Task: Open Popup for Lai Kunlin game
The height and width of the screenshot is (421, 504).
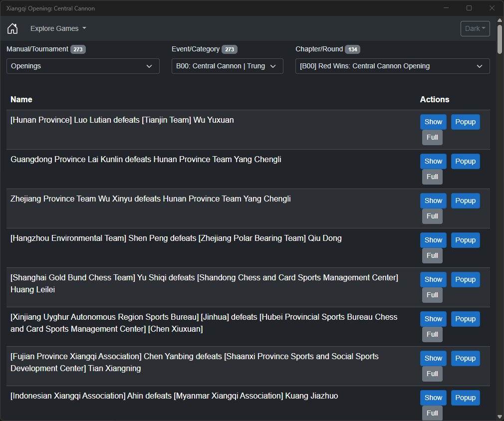Action: pyautogui.click(x=465, y=161)
